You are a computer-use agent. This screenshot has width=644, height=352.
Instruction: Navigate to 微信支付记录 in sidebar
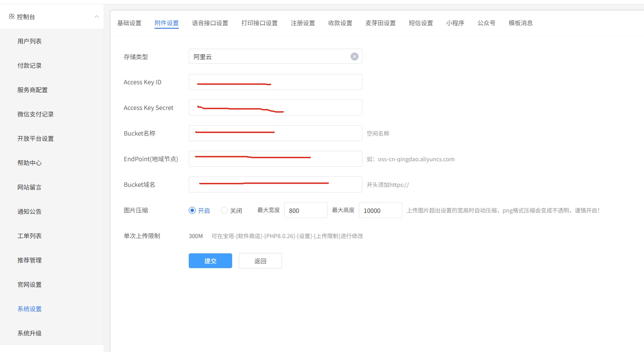pos(36,114)
